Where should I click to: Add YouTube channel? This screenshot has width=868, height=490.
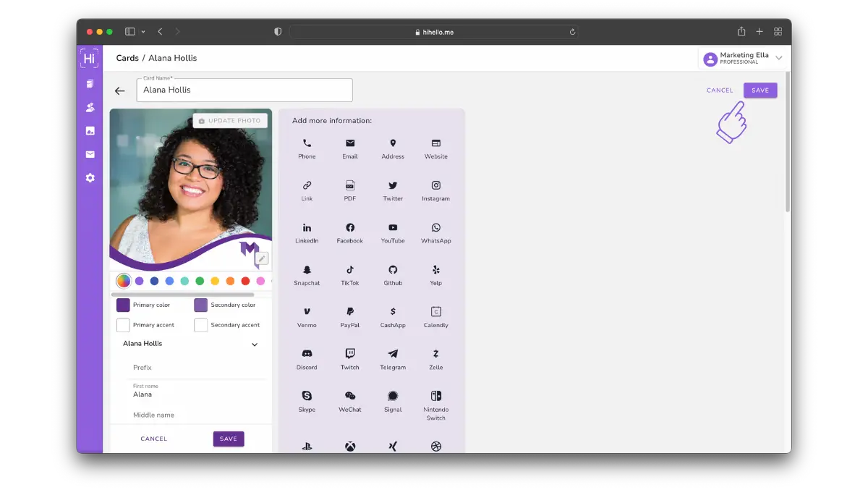[393, 233]
